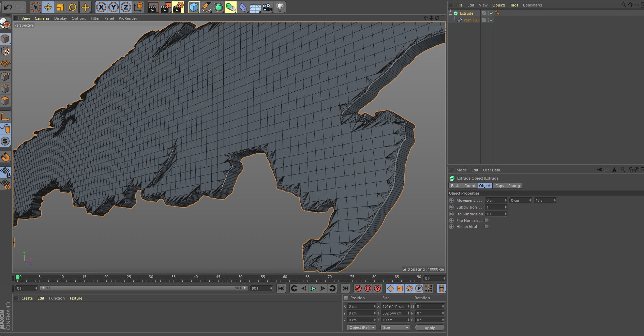The width and height of the screenshot is (644, 336).
Task: Toggle the Extrude object enabled checkmark
Action: (x=491, y=13)
